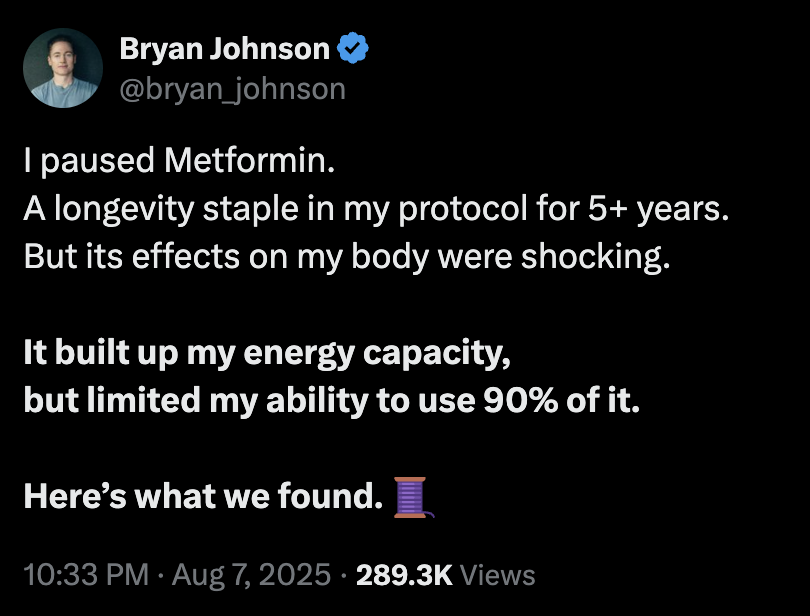This screenshot has width=810, height=616.
Task: Click the 'A longevity staple' sentence
Action: tap(376, 209)
